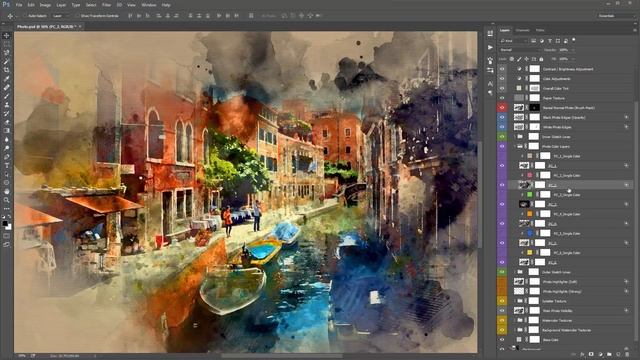Click the zoom percentage field in status bar
The height and width of the screenshot is (360, 640).
(x=22, y=356)
